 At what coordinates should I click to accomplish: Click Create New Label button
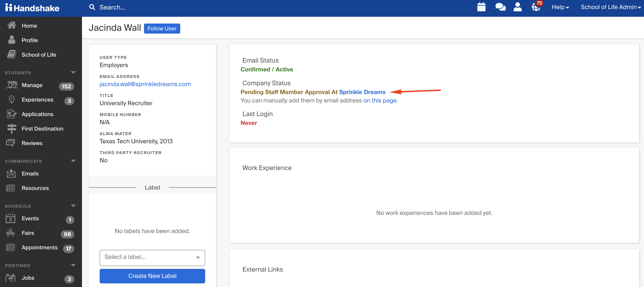(x=152, y=276)
